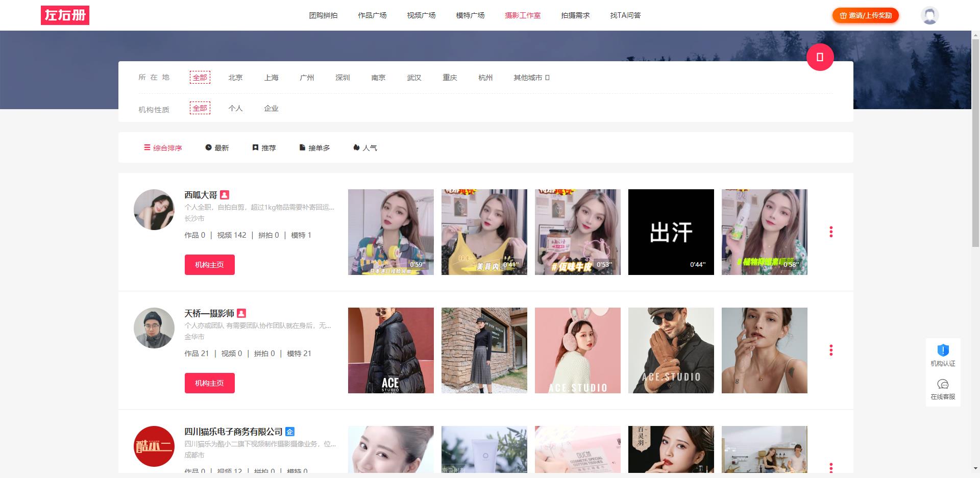
Task: Open 酷小二 red avatar logo
Action: [154, 446]
